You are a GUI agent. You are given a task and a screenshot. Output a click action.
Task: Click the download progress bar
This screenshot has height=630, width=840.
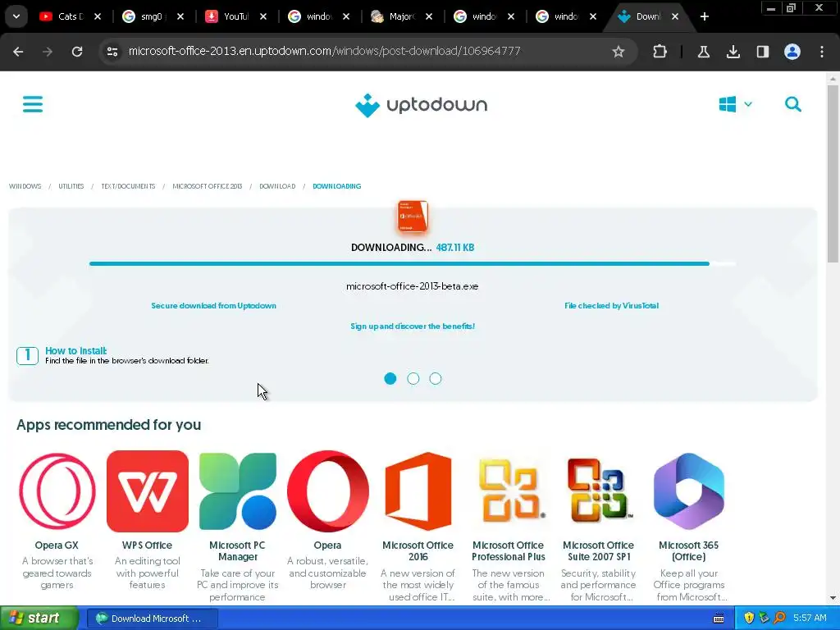pos(413,263)
